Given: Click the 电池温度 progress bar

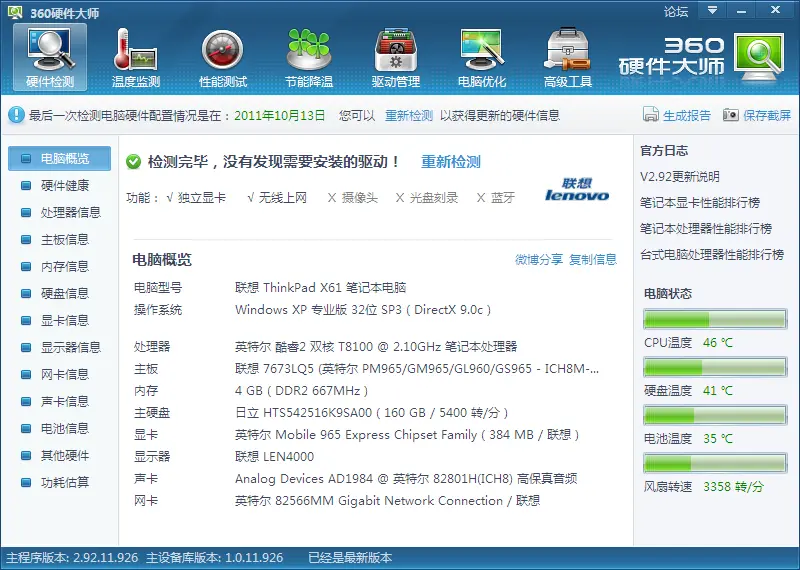Looking at the screenshot, I should click(715, 415).
